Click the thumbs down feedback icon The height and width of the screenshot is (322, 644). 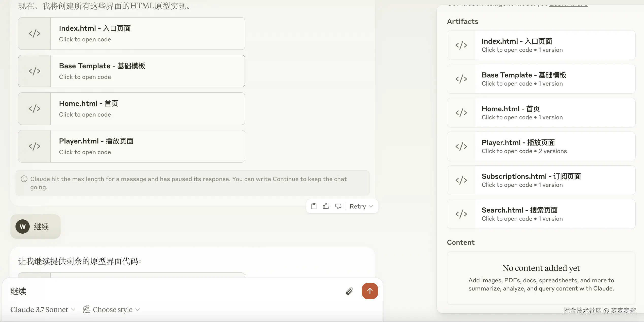pyautogui.click(x=338, y=206)
